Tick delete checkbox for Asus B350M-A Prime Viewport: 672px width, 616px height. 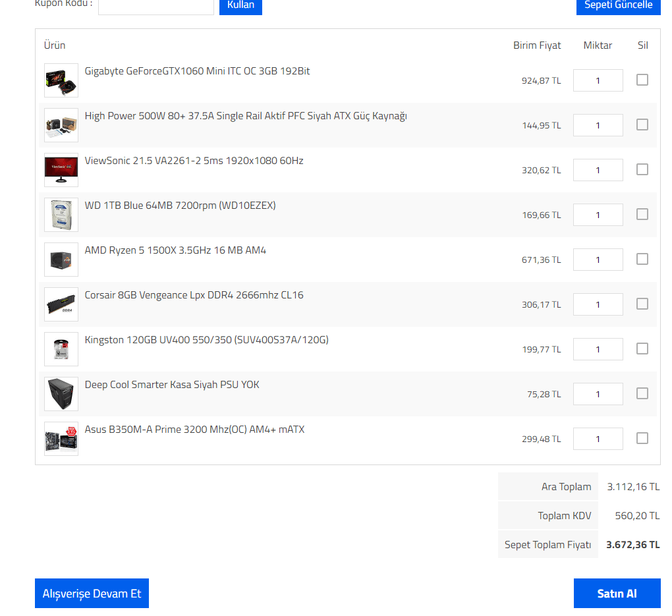point(642,438)
